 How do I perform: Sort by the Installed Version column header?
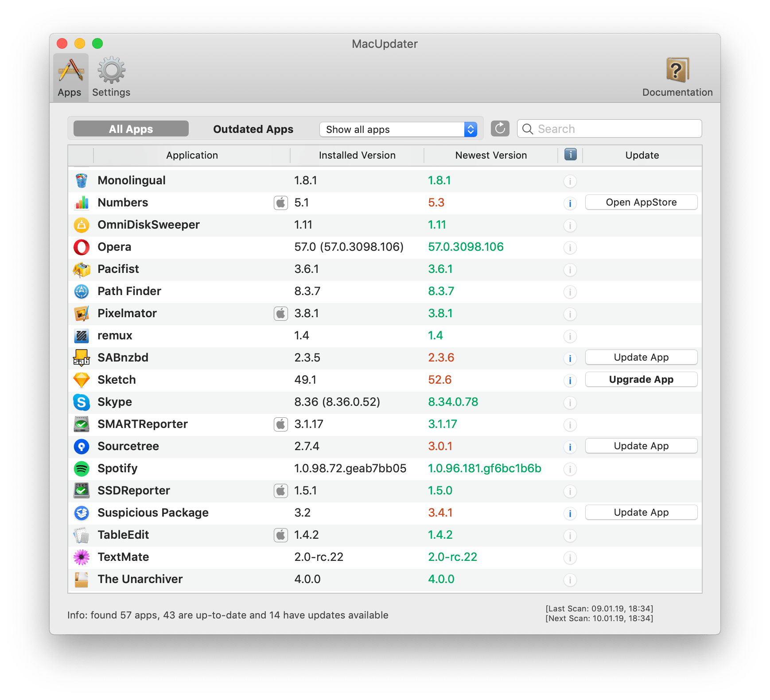pos(357,155)
